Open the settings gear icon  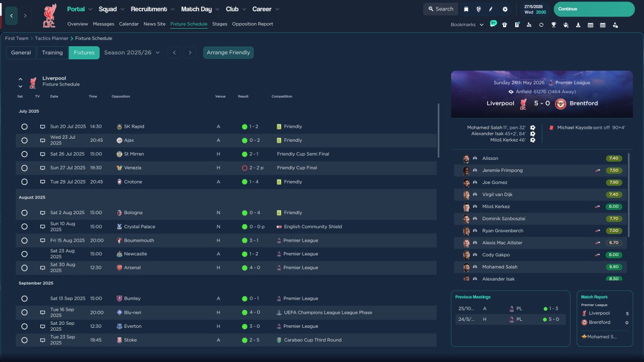(x=505, y=9)
